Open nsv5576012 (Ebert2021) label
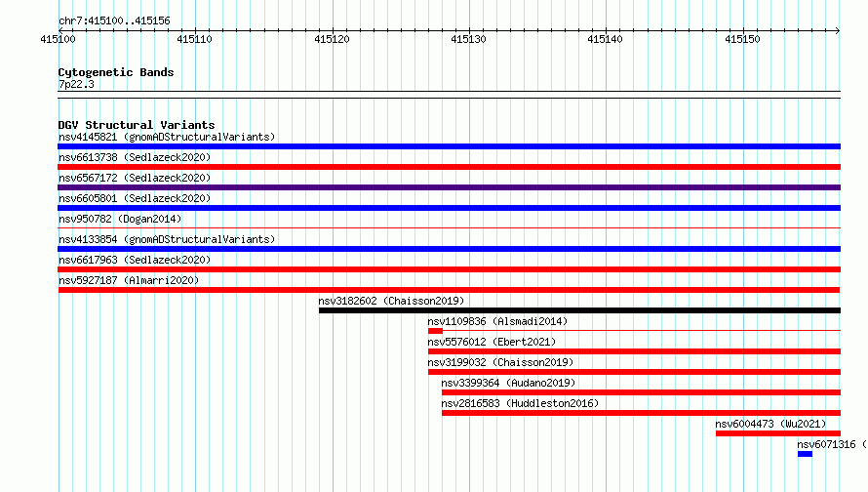The height and width of the screenshot is (492, 868). coord(492,342)
